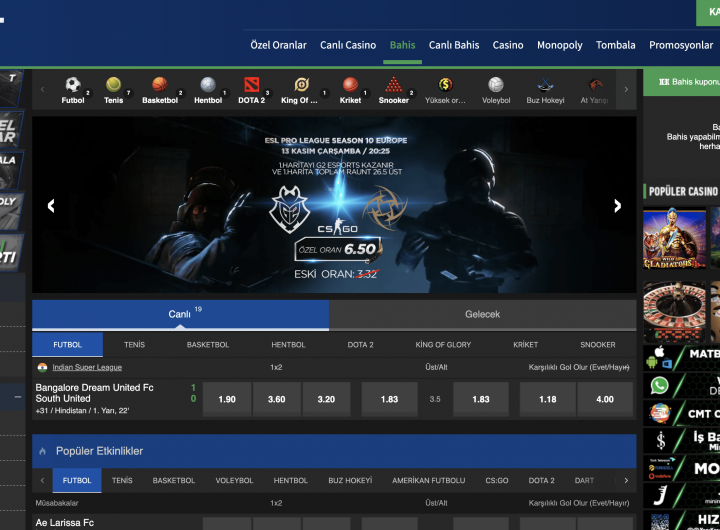This screenshot has width=720, height=530.
Task: Select Karşılıklı Gol odds 1.18
Action: (548, 399)
